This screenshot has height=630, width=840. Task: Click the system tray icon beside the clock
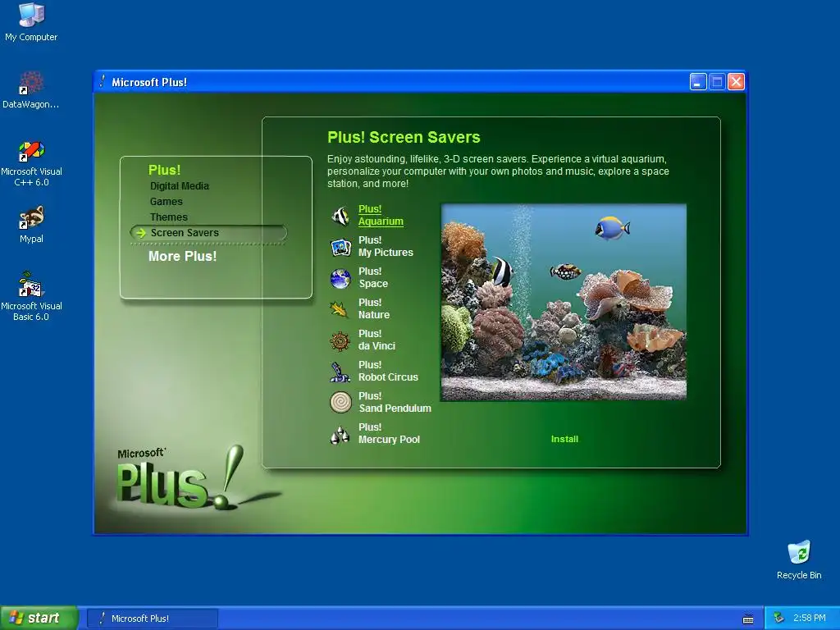[x=778, y=618]
